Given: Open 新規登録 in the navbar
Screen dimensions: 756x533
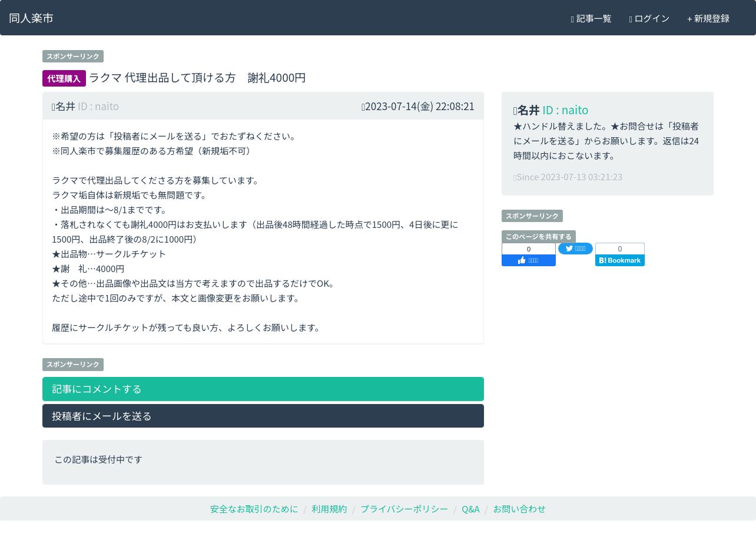Looking at the screenshot, I should click(708, 19).
